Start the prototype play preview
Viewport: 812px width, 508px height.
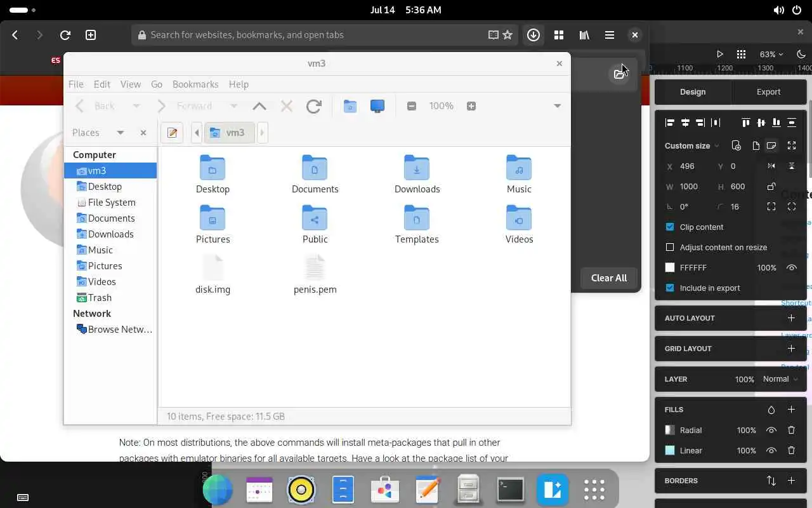point(719,55)
